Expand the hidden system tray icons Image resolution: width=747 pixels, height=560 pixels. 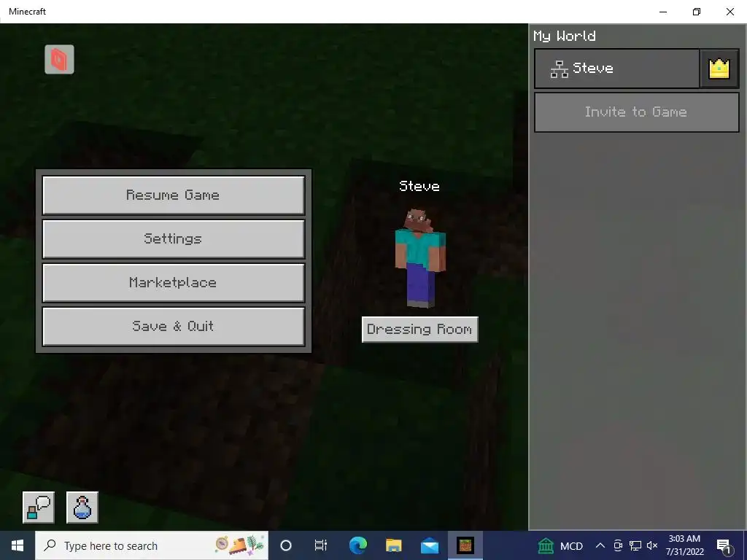coord(600,545)
